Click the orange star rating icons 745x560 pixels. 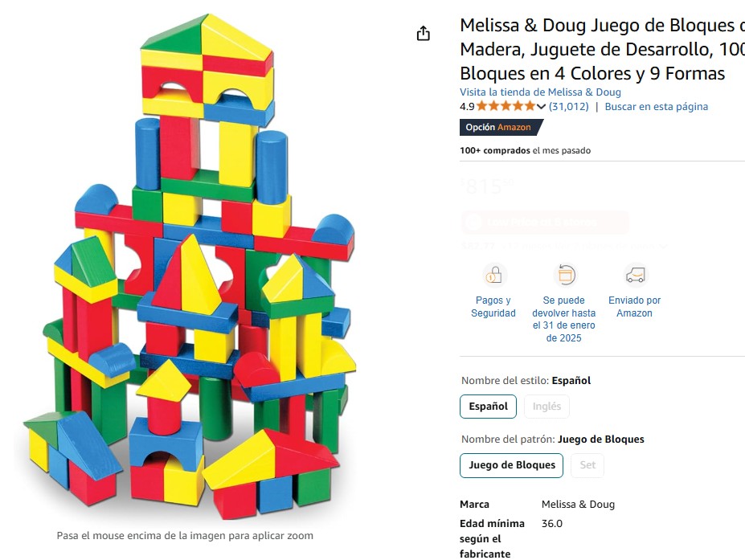coord(506,106)
